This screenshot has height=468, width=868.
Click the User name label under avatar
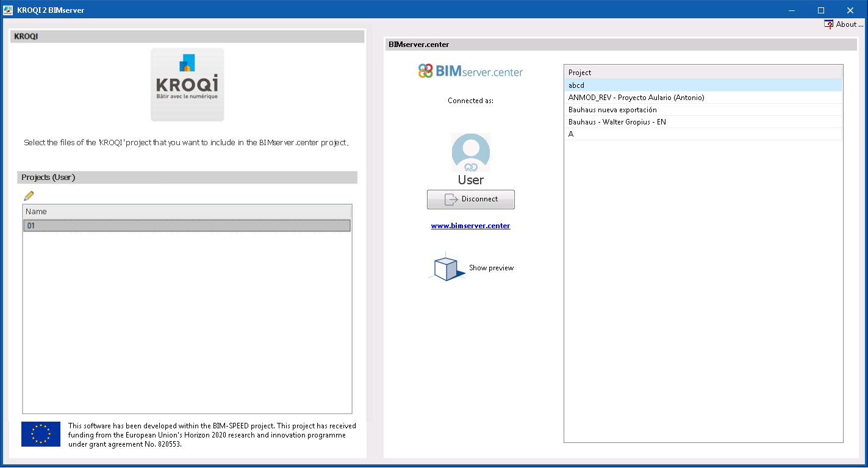pyautogui.click(x=470, y=180)
